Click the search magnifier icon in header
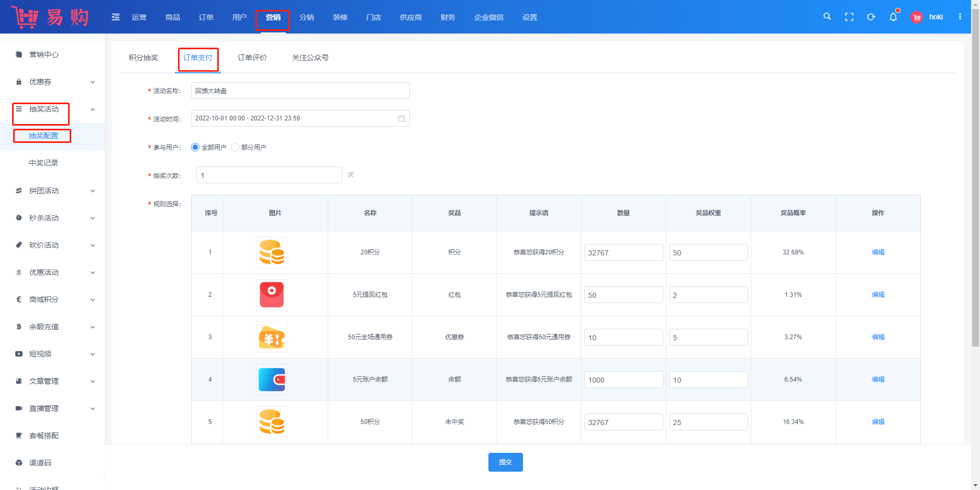The height and width of the screenshot is (490, 980). click(827, 17)
